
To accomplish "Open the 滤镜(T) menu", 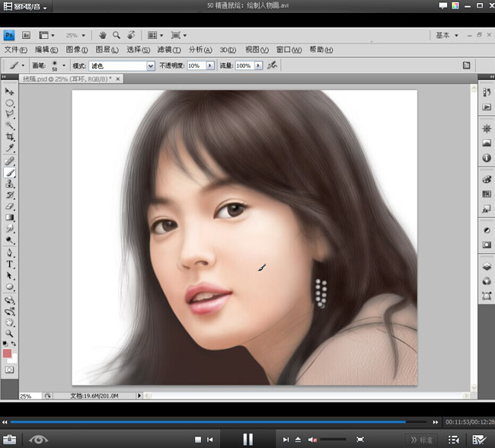I will pos(169,50).
